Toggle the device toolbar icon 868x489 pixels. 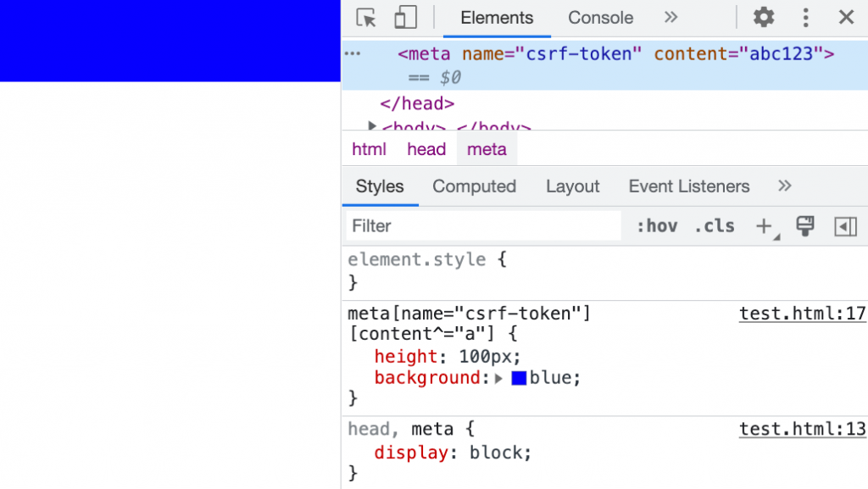405,18
